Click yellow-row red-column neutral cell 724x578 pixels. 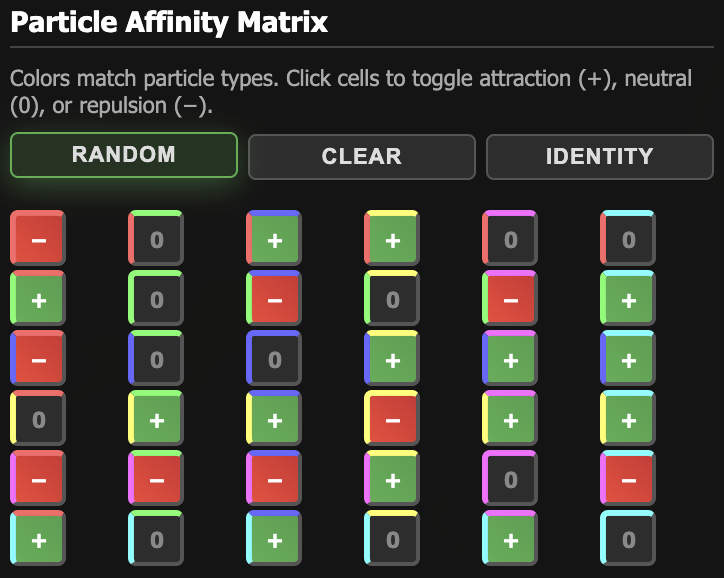38,419
